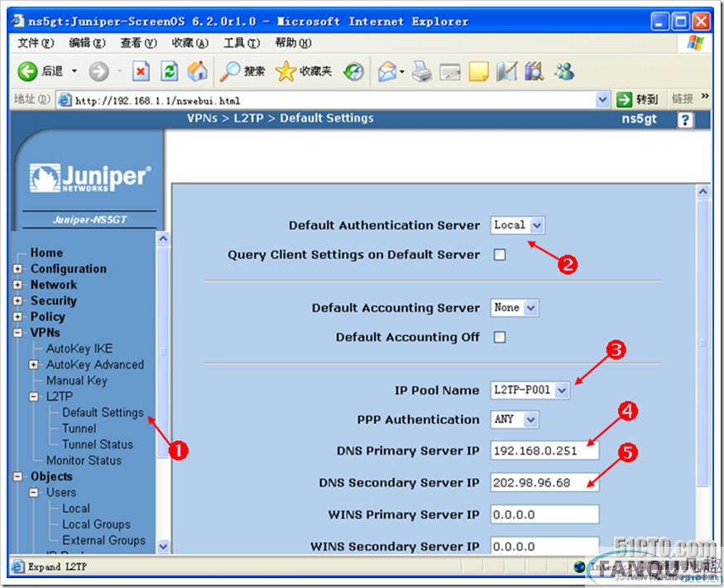The width and height of the screenshot is (724, 588).
Task: Click the DNS Secondary Server IP field
Action: point(544,483)
